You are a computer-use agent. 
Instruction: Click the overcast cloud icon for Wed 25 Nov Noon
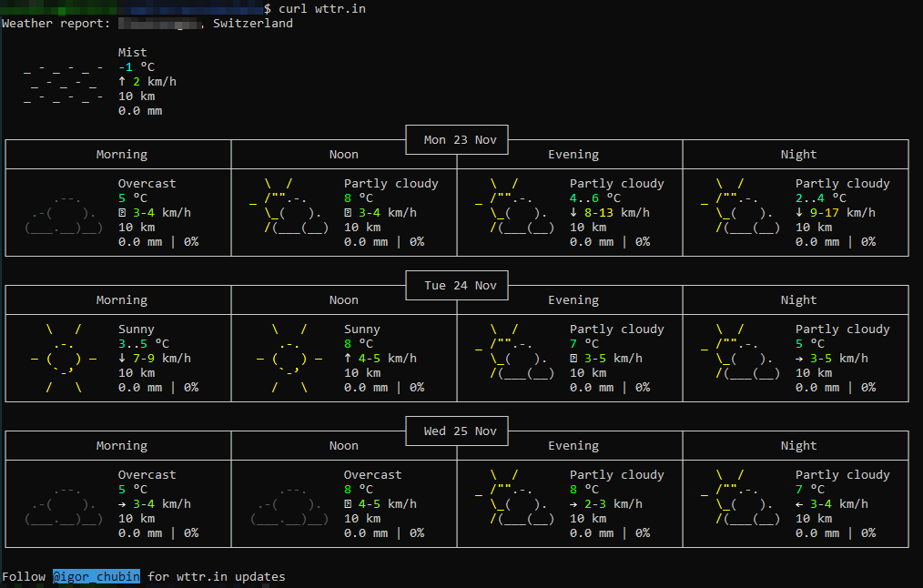[289, 504]
